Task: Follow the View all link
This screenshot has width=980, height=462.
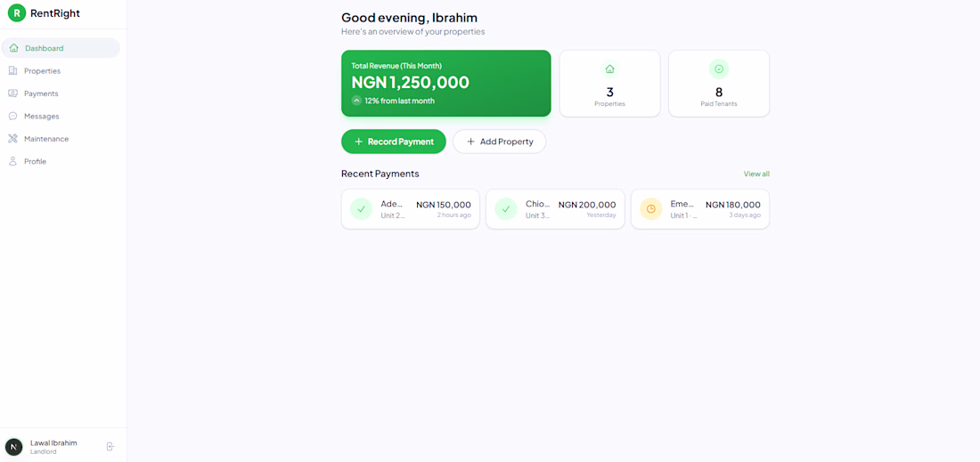Action: [756, 174]
